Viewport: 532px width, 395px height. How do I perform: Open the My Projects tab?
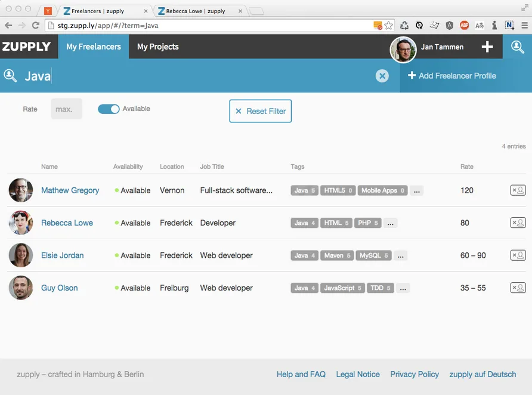click(x=158, y=47)
